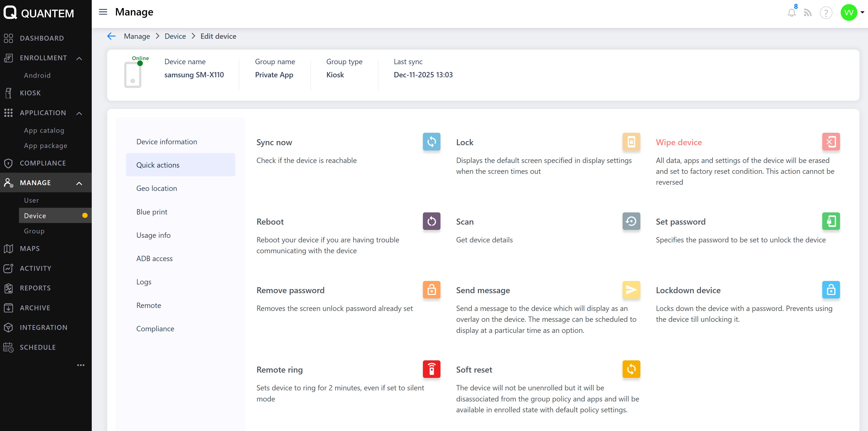868x431 pixels.
Task: Click the Sync now refresh icon
Action: (431, 142)
